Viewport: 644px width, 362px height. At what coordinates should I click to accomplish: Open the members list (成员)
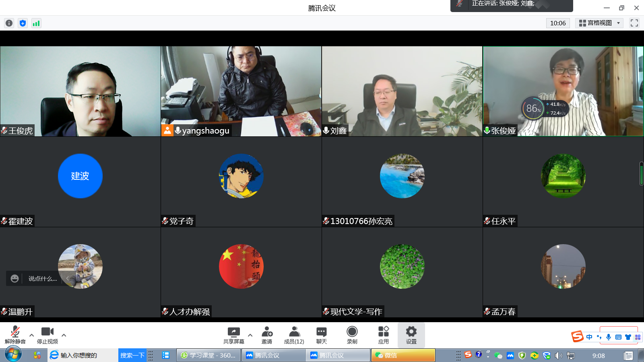coord(294,335)
